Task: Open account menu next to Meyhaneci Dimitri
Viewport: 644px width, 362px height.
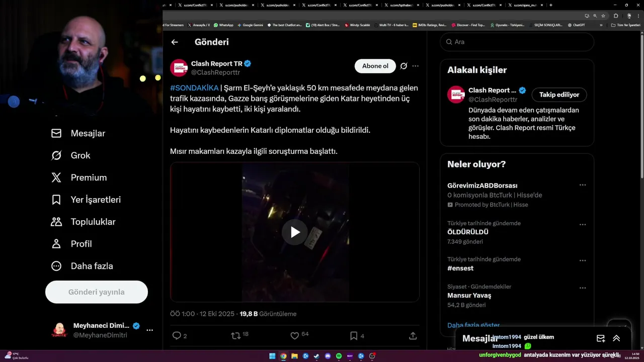Action: point(149,330)
